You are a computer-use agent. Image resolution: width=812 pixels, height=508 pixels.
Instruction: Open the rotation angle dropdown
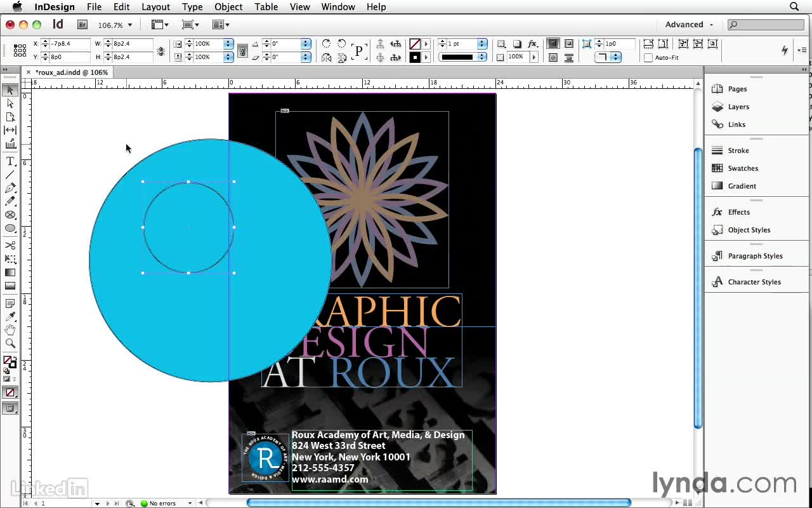(x=306, y=44)
